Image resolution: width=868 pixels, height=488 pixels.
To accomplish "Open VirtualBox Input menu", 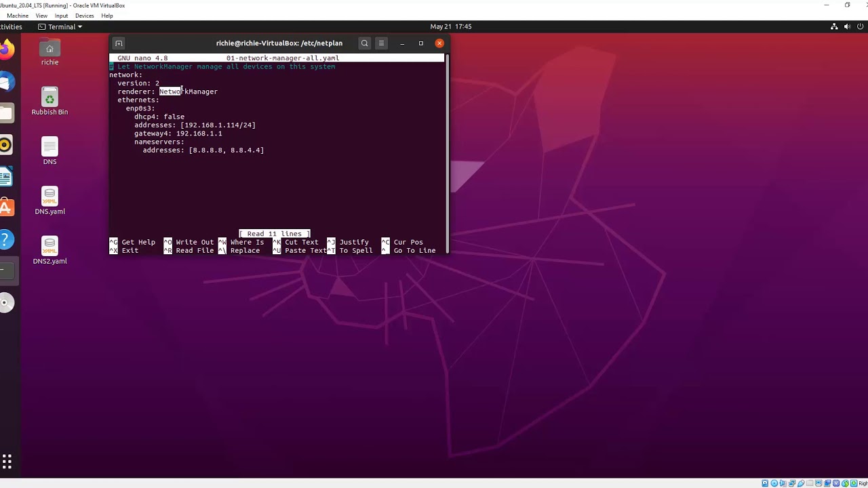I will [61, 16].
